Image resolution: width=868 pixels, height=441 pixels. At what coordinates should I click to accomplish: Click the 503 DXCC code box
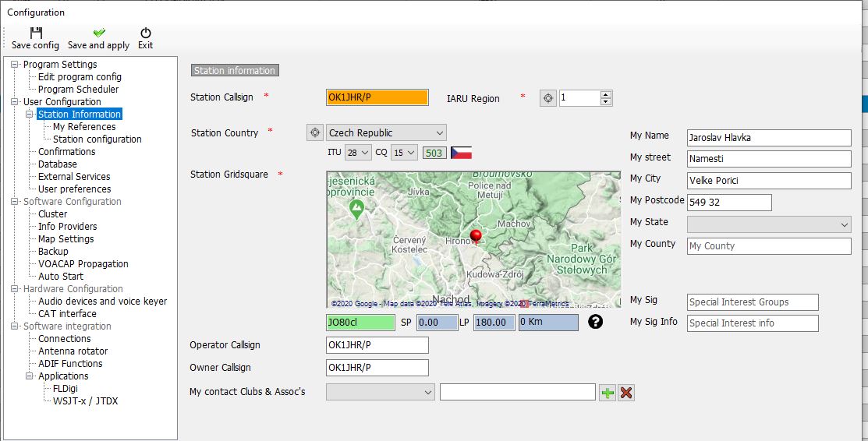[434, 153]
